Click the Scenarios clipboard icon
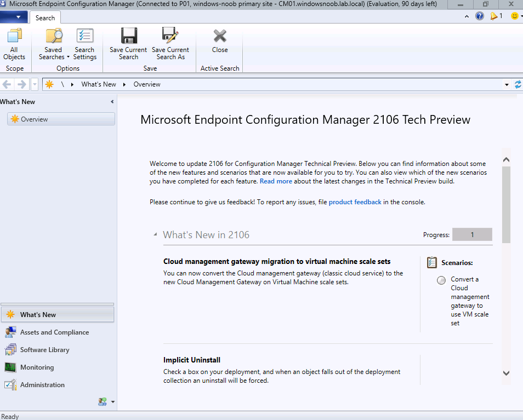This screenshot has width=523, height=420. pos(432,262)
